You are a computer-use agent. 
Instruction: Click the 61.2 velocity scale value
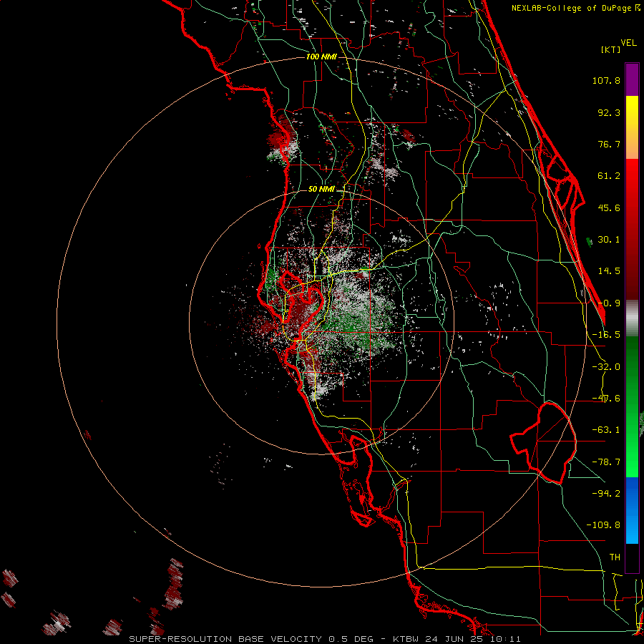point(609,176)
